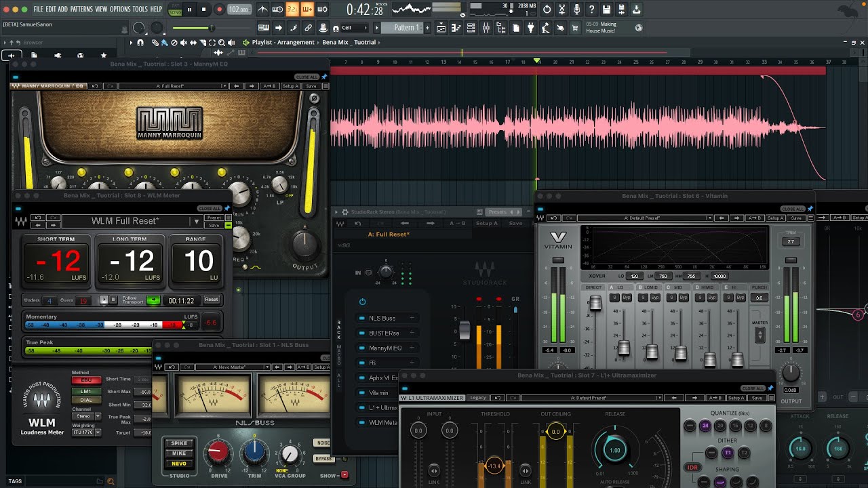
Task: Toggle SONG pattern mode switch
Action: (175, 9)
